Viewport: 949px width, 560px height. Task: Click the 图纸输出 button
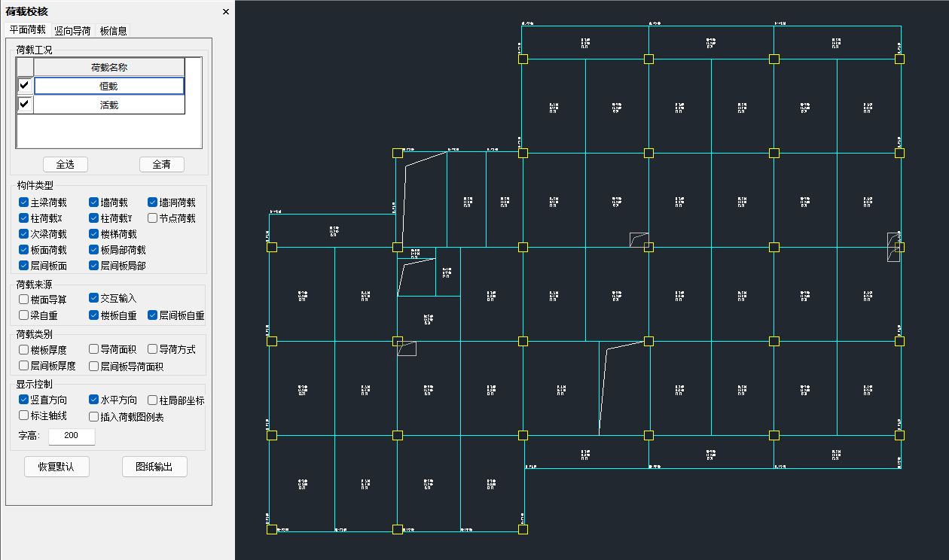pyautogui.click(x=154, y=467)
